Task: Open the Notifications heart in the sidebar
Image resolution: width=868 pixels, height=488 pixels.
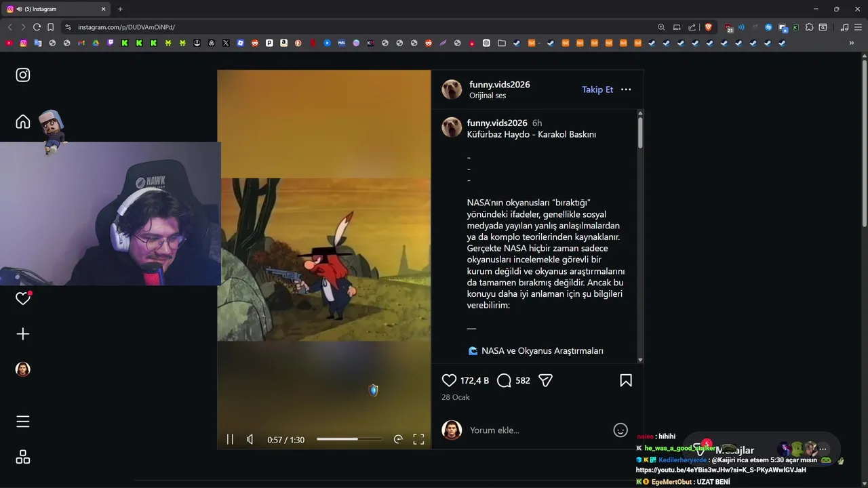Action: tap(23, 298)
